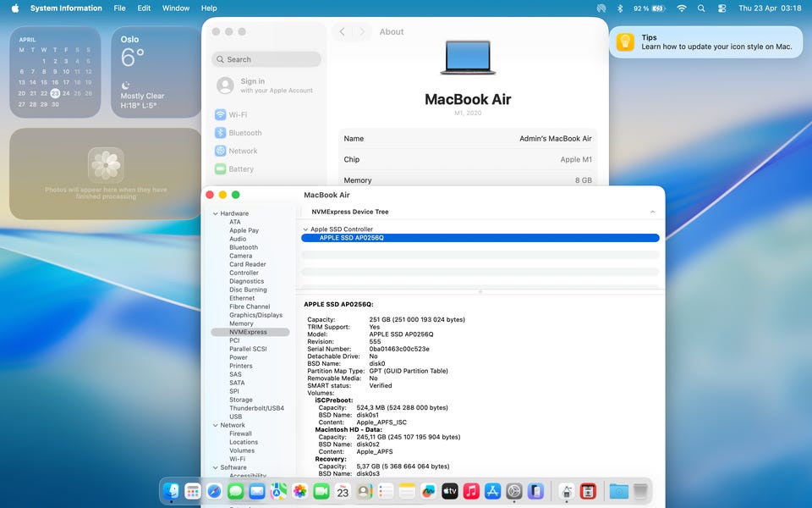Open the System Information menu
The height and width of the screenshot is (508, 812).
[66, 8]
